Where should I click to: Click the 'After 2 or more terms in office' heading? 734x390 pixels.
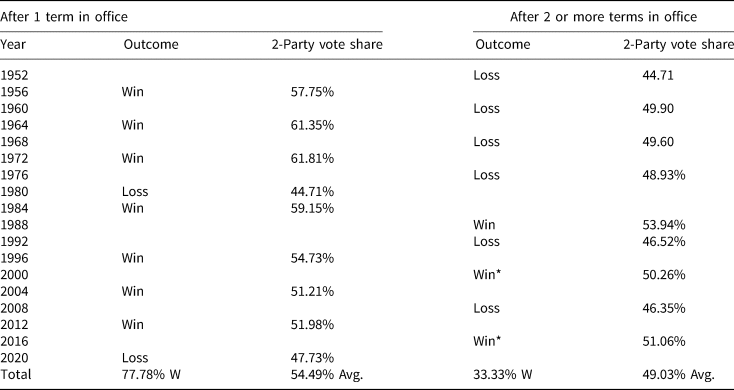point(603,17)
